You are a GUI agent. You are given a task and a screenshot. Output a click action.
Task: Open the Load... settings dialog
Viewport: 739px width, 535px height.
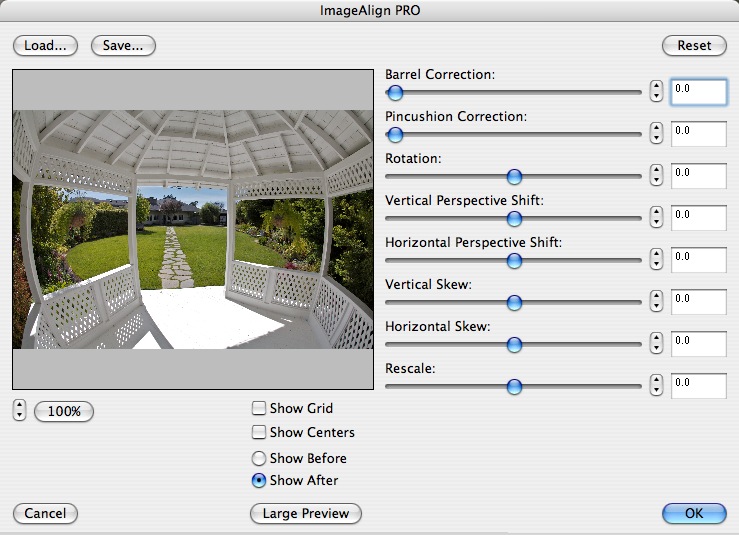click(x=45, y=46)
